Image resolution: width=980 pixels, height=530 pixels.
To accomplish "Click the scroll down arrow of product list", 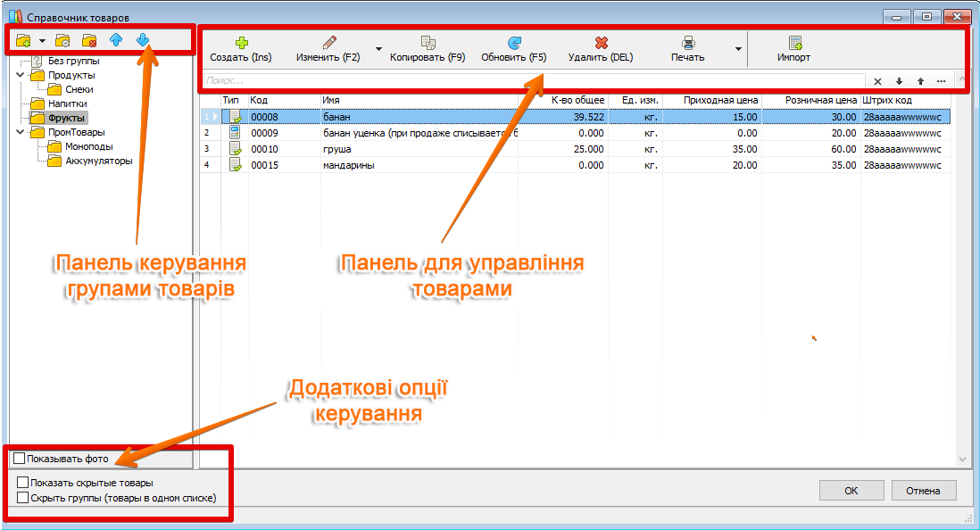I will [962, 460].
